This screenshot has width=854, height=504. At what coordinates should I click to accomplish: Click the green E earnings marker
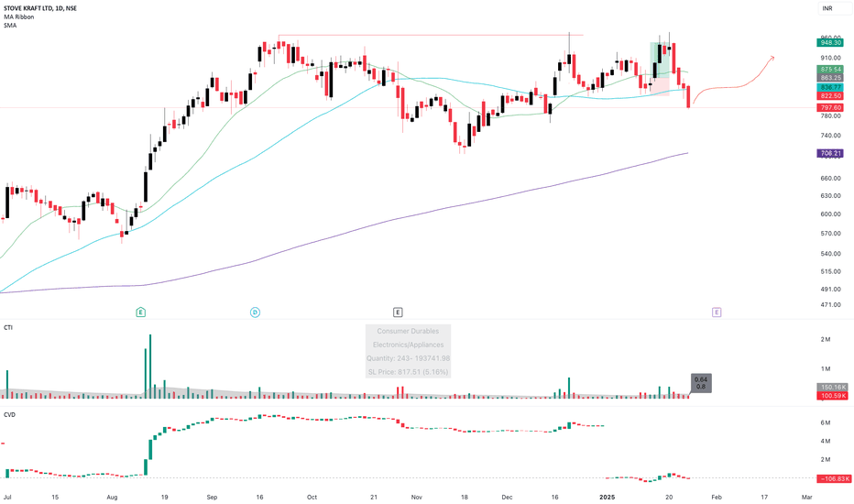click(140, 312)
